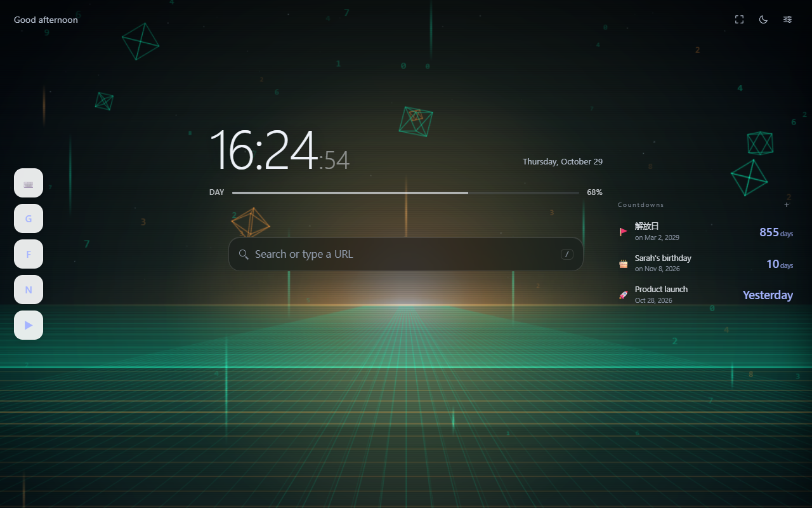Click the 10 days value
Screen dimensions: 812x508
(x=780, y=264)
